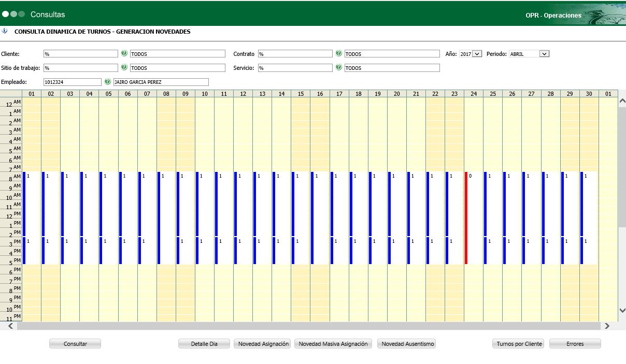This screenshot has height=364, width=626.
Task: Click the help icon next to Cliente field
Action: pos(124,53)
